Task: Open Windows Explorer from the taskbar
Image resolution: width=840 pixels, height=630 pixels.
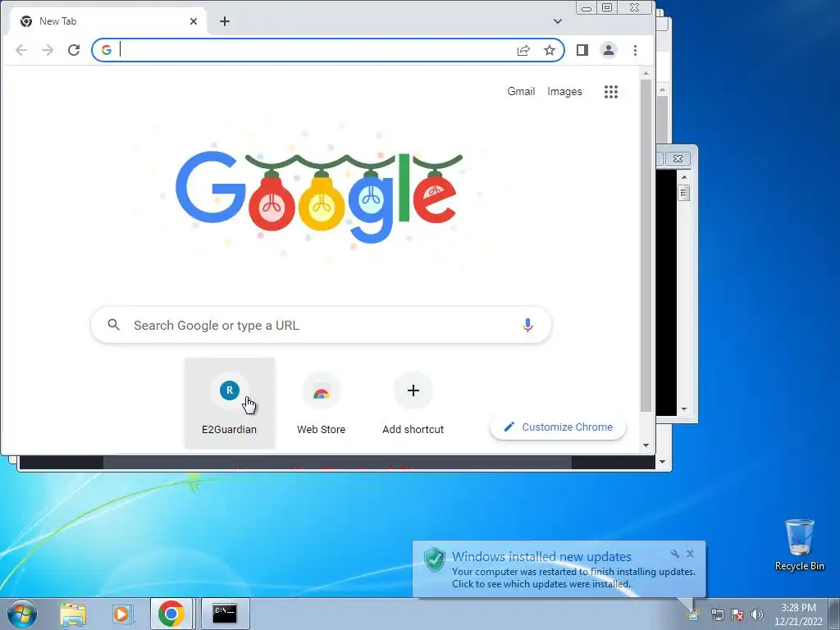Action: click(x=73, y=614)
